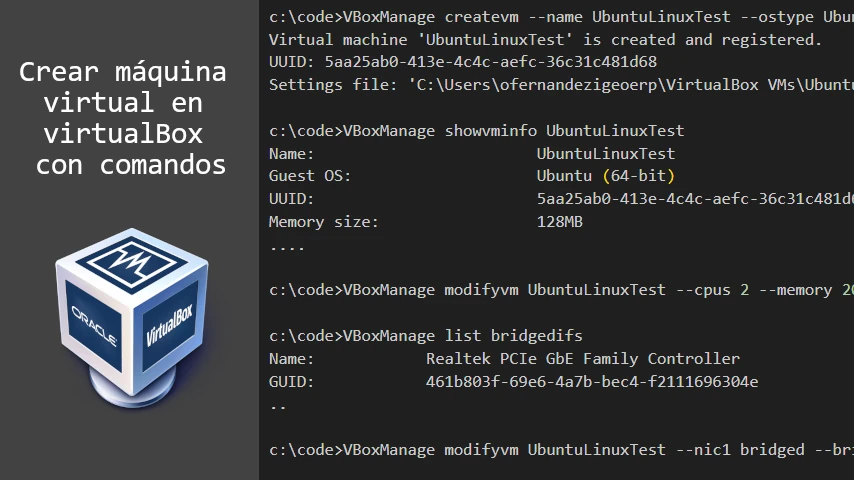
Task: Click Realtek PCIe GbE Family Controller text
Action: 583,359
